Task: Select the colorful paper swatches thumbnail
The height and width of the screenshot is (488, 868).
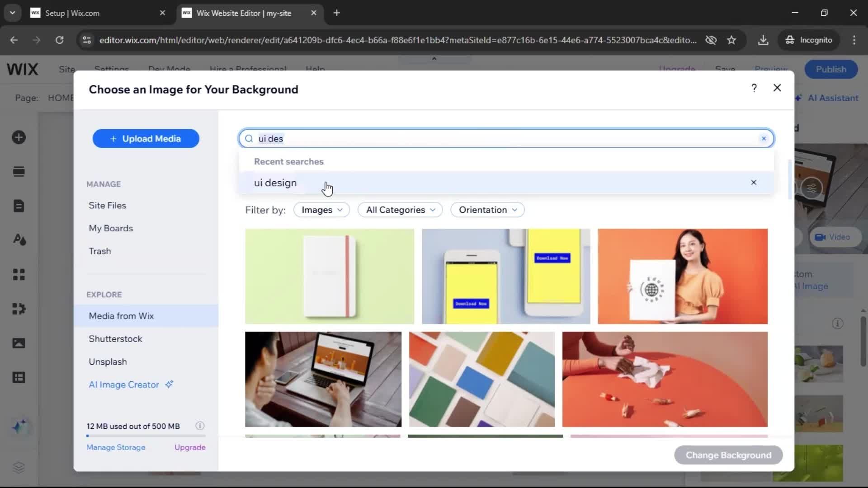Action: (482, 379)
